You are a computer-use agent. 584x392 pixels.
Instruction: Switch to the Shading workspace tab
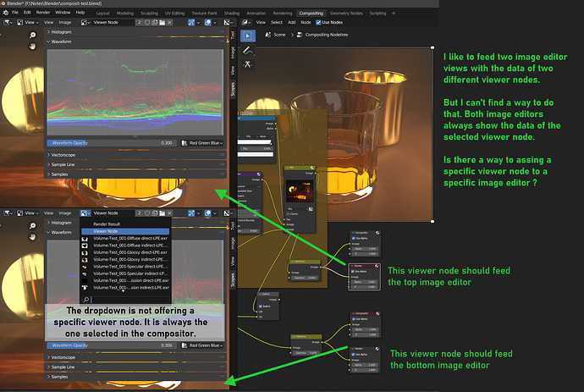(x=232, y=13)
